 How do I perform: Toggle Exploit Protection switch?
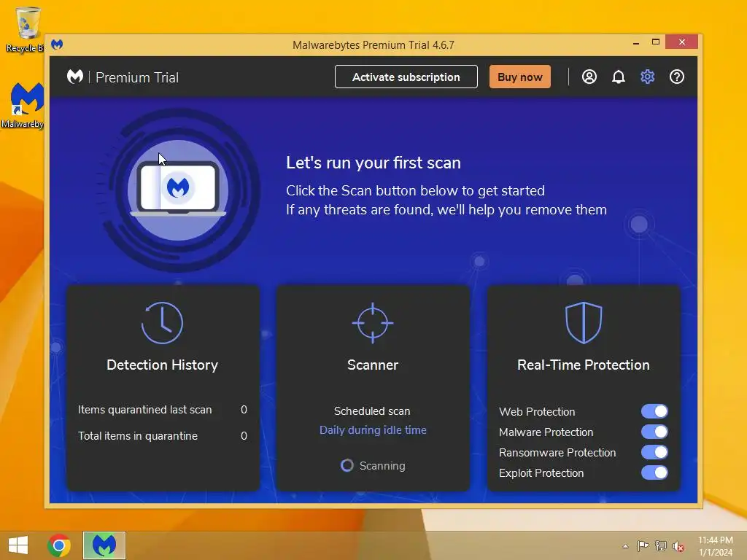tap(654, 472)
